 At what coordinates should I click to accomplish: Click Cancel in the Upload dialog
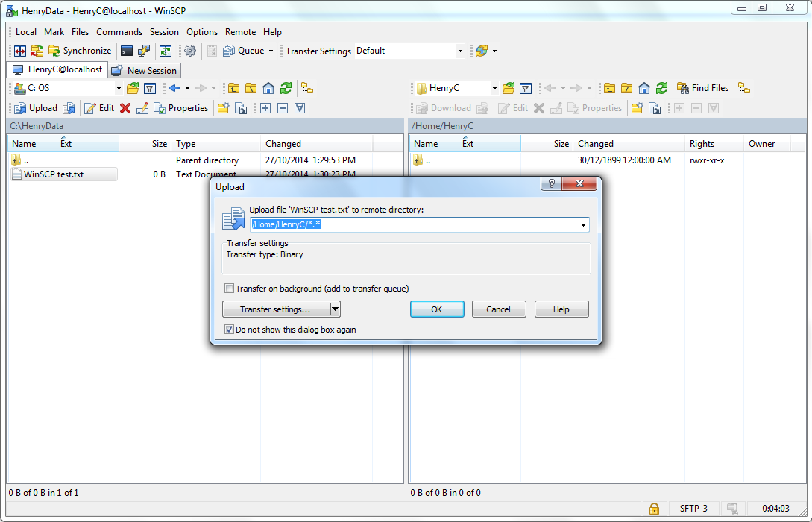499,309
